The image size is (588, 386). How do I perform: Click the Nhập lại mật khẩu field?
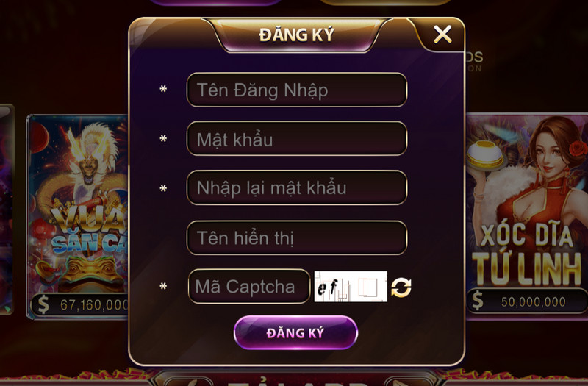tap(297, 187)
